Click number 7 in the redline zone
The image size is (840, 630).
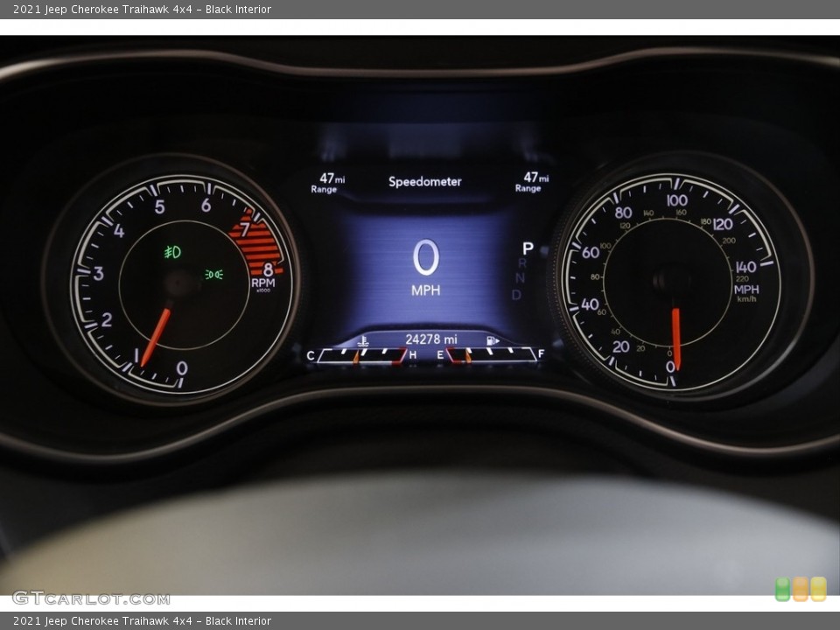point(245,230)
